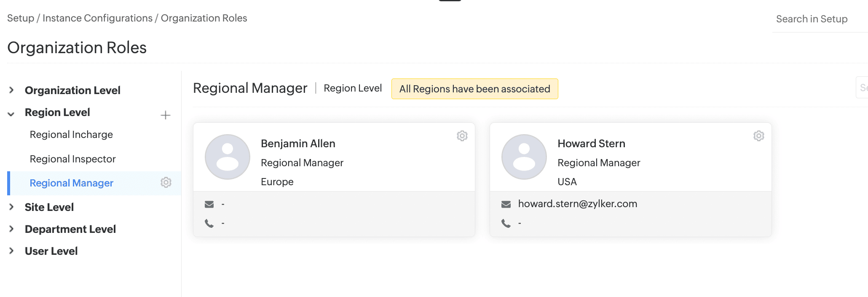Click Benjamin Allen's profile avatar
The height and width of the screenshot is (297, 868).
coord(228,157)
